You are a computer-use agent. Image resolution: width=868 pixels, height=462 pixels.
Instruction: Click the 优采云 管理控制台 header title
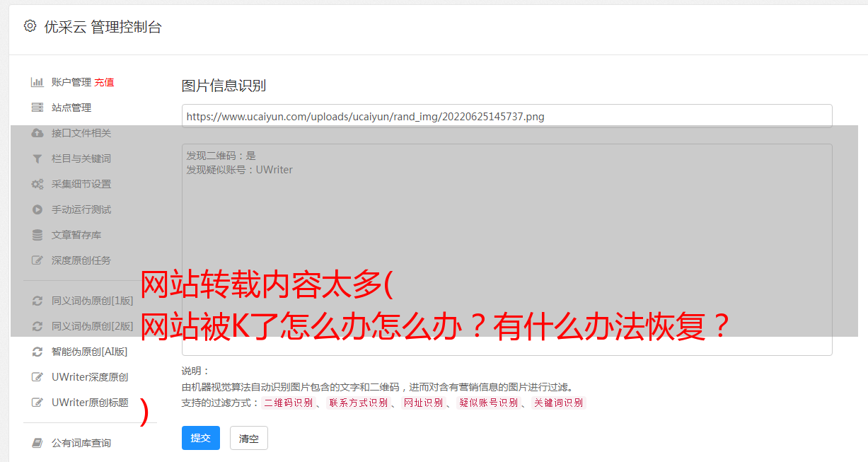103,27
